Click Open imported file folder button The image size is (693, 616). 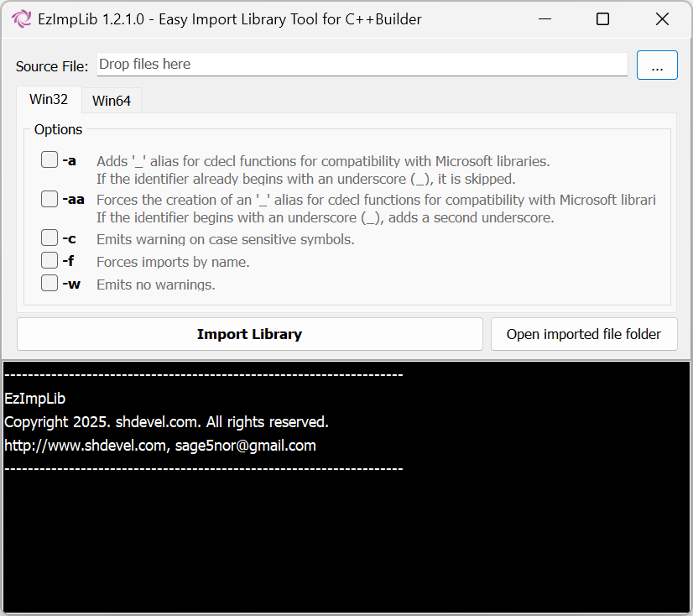(x=584, y=334)
